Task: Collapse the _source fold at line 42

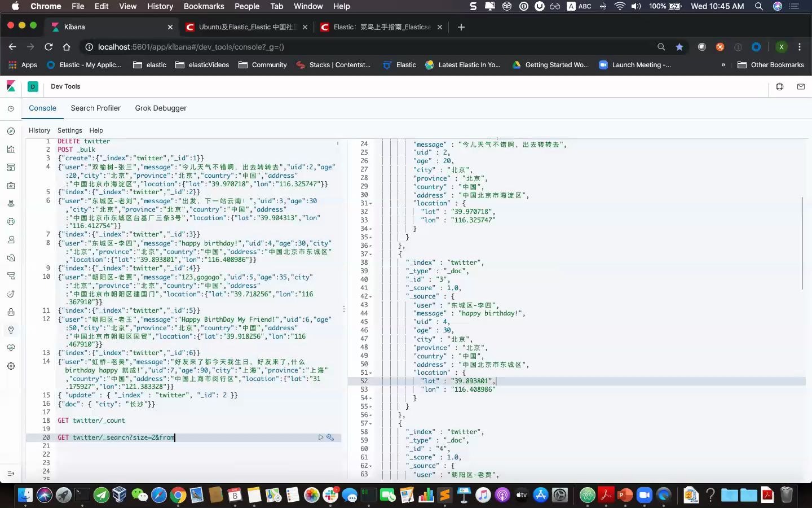Action: pos(369,296)
